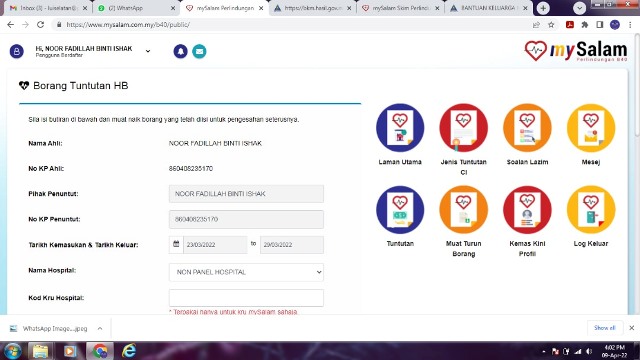The width and height of the screenshot is (640, 360).
Task: Close the mySalam Perlindungan tab
Action: click(261, 8)
